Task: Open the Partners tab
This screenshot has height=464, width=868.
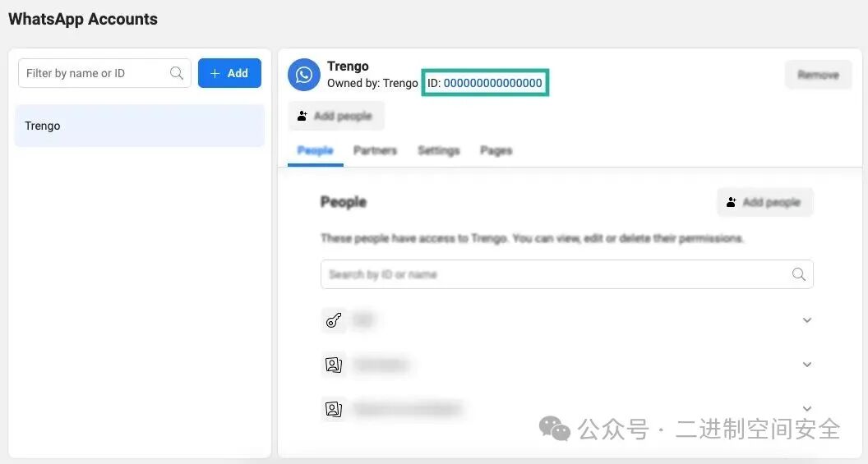Action: (376, 150)
